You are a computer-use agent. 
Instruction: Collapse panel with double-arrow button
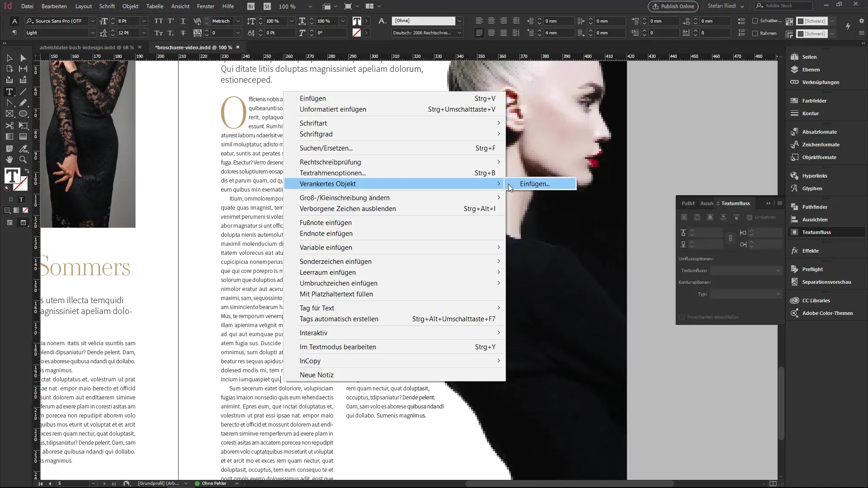coord(768,203)
